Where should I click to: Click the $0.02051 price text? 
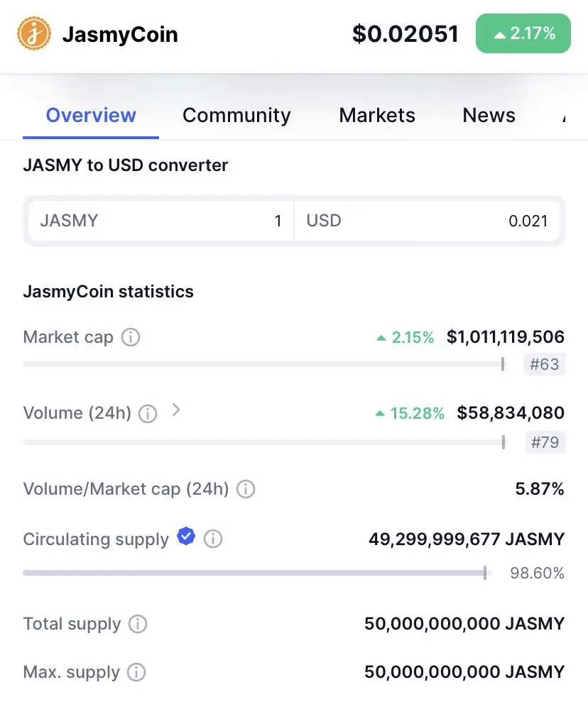[x=405, y=33]
